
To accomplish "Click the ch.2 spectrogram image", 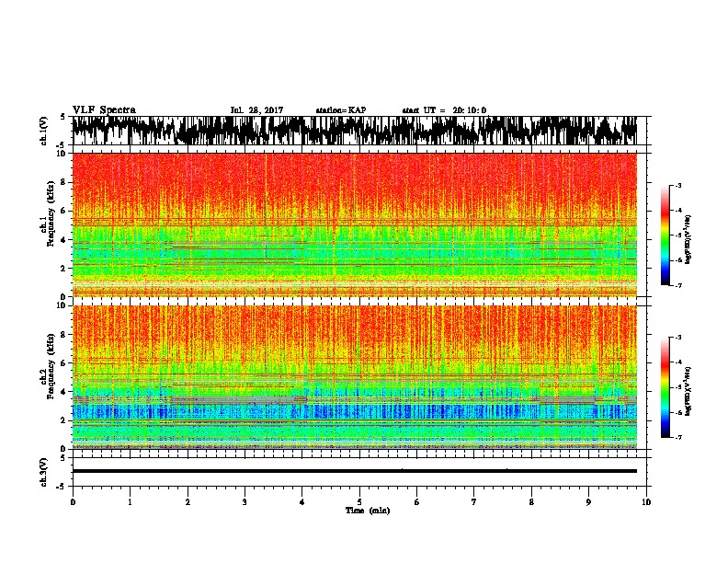I will (x=355, y=377).
